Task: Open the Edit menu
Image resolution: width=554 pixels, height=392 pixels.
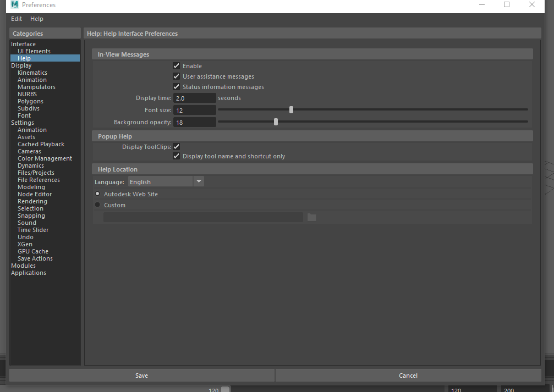Action: click(16, 18)
